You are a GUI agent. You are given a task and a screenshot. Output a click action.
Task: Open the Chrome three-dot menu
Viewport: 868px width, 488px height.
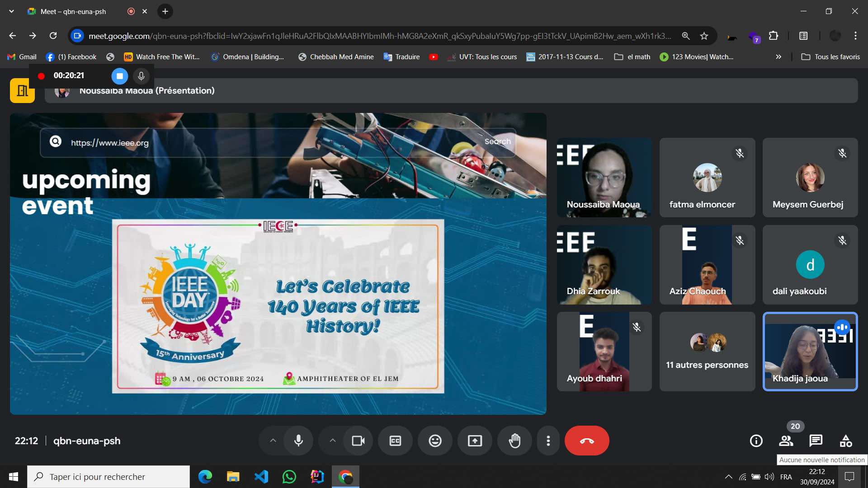(855, 36)
